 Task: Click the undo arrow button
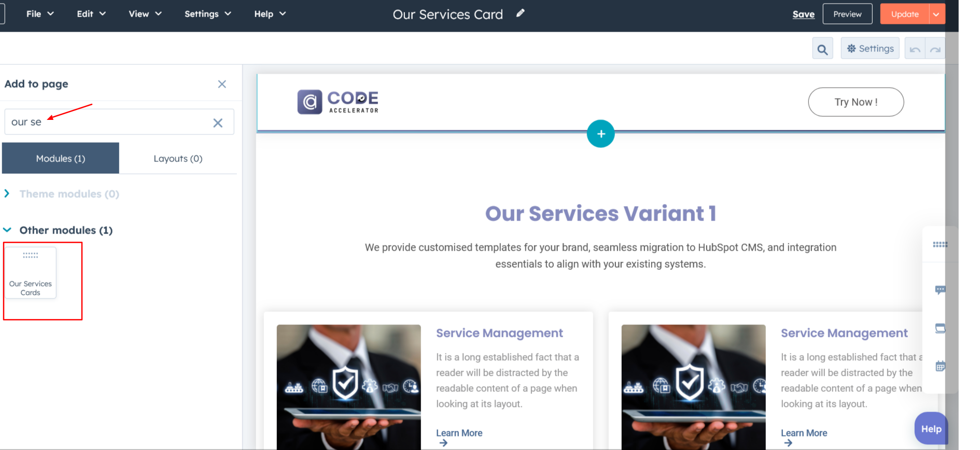[x=915, y=49]
